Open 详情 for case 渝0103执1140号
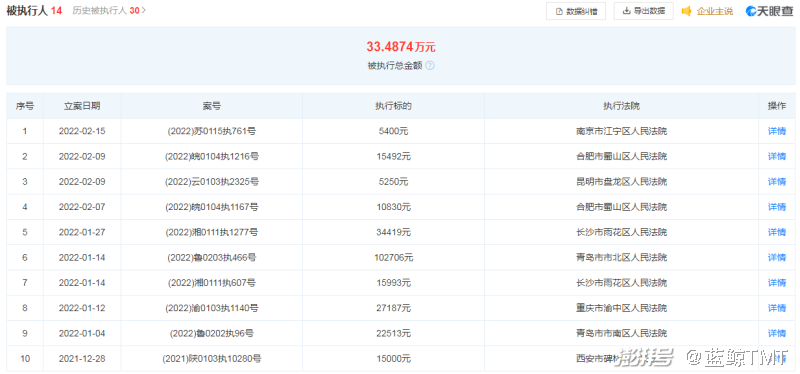 (x=777, y=308)
